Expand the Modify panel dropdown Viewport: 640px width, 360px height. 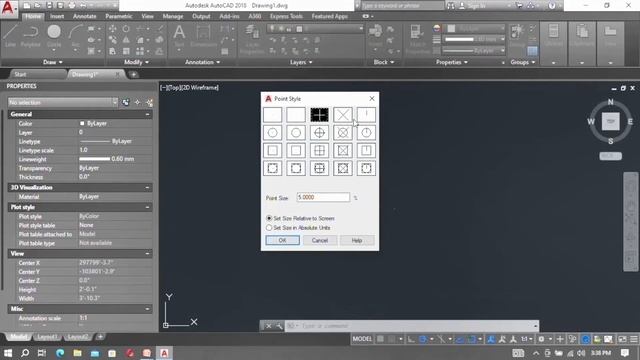click(136, 62)
